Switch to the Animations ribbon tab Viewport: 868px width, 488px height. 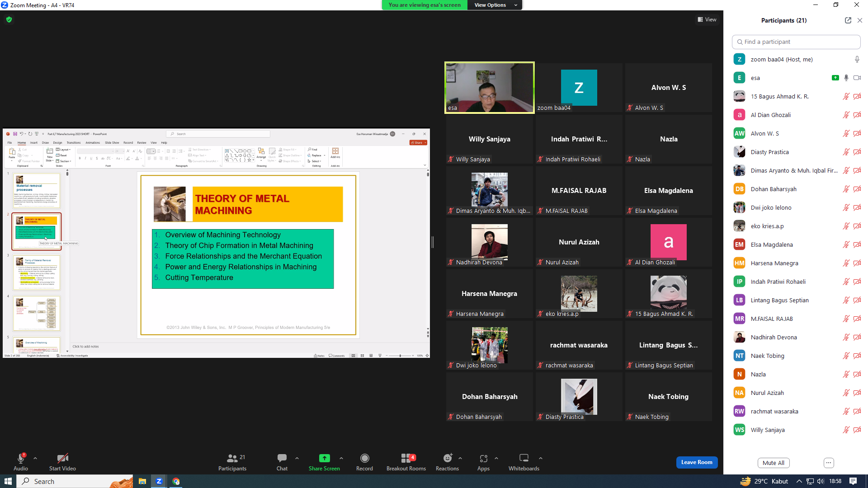point(93,143)
